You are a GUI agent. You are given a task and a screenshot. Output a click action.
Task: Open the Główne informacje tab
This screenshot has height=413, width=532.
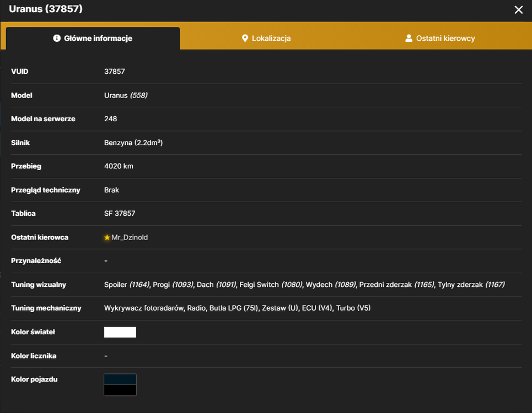pyautogui.click(x=93, y=39)
